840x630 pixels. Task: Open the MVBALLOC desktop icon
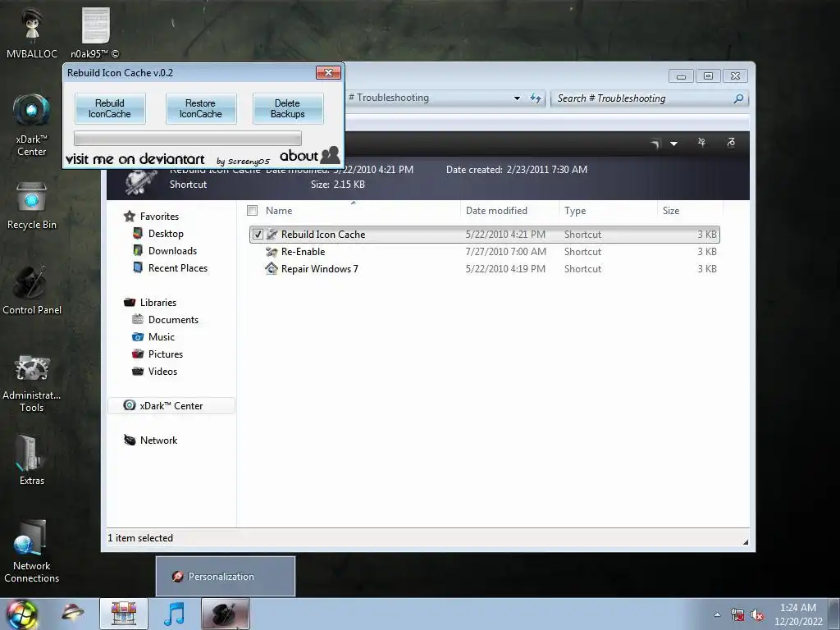click(x=32, y=33)
